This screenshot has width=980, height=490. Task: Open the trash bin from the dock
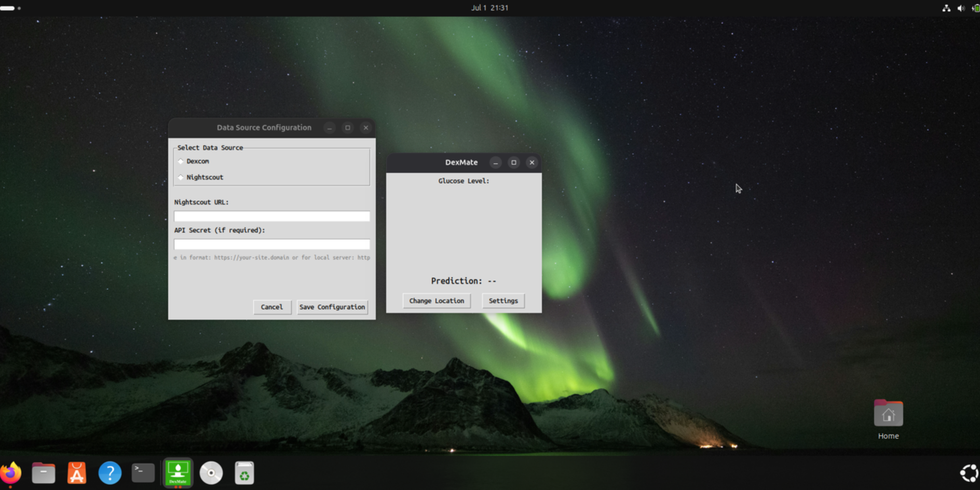pos(244,472)
